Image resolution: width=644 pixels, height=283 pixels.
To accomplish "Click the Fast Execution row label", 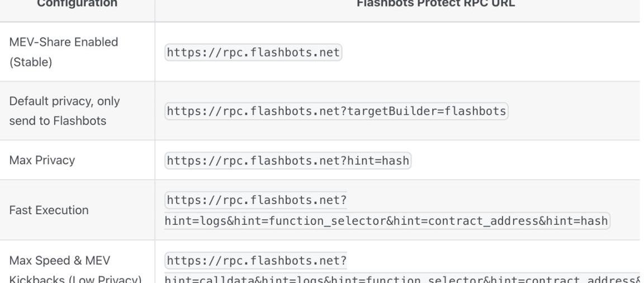I will pyautogui.click(x=49, y=210).
